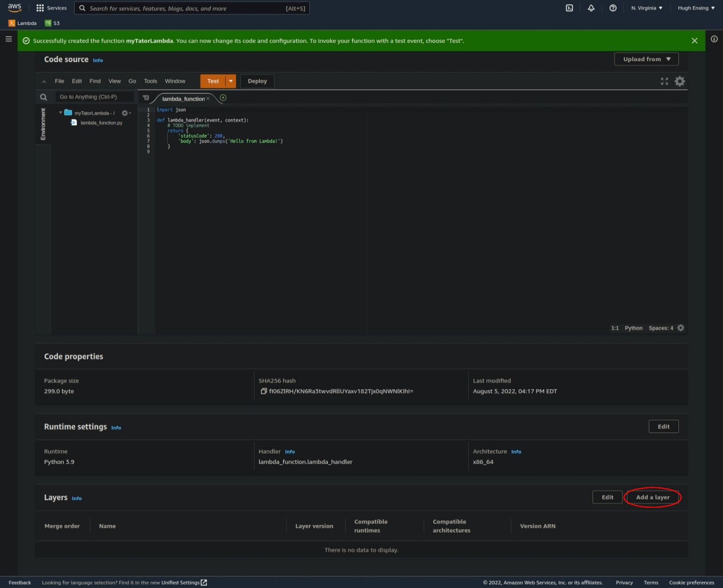Click the Go to Anything search field

coord(94,97)
